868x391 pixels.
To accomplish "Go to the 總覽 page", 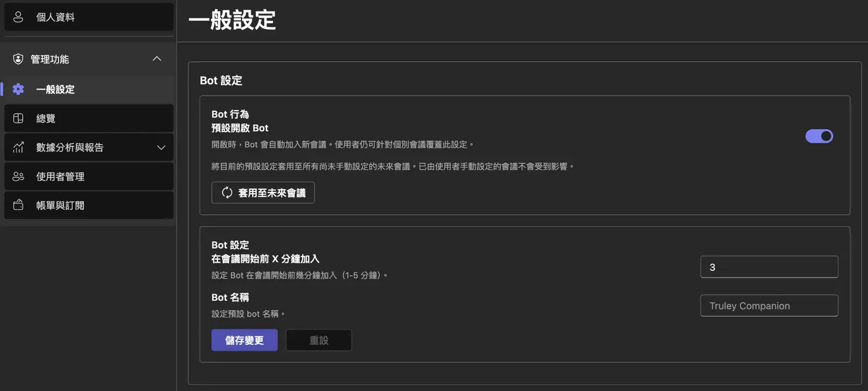I will (89, 118).
